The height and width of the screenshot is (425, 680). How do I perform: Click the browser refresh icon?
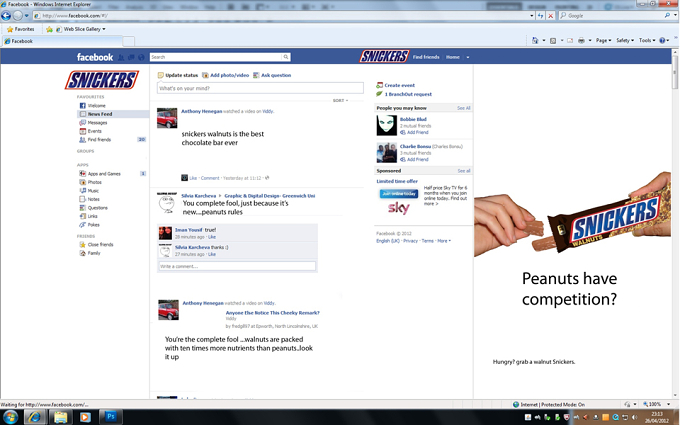[540, 16]
